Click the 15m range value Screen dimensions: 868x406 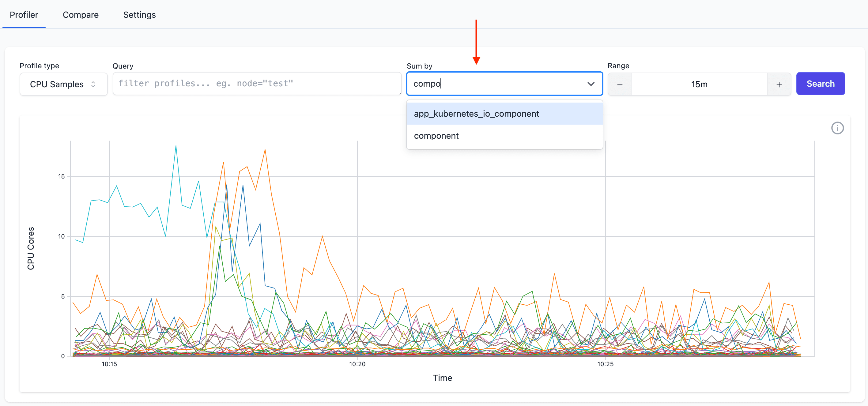pyautogui.click(x=699, y=85)
